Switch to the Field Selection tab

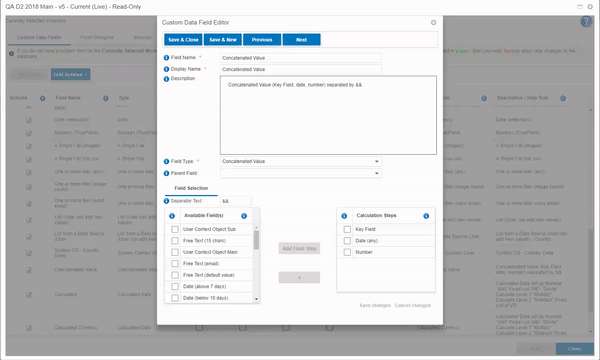coord(191,188)
